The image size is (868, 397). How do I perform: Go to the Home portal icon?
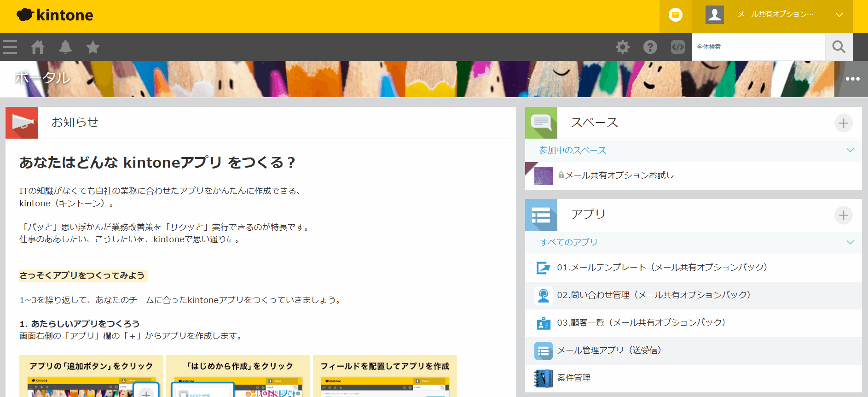click(38, 47)
